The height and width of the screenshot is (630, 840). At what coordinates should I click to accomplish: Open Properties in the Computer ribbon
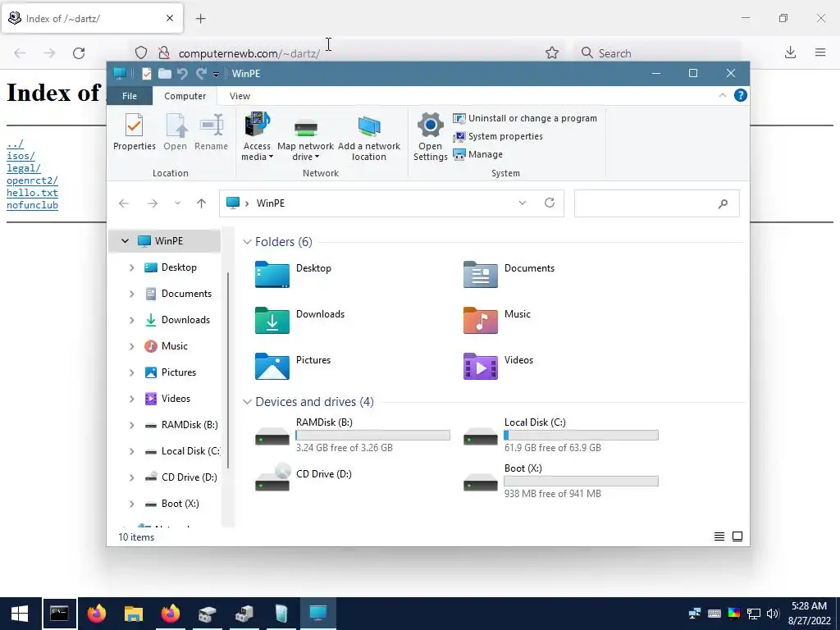point(134,132)
